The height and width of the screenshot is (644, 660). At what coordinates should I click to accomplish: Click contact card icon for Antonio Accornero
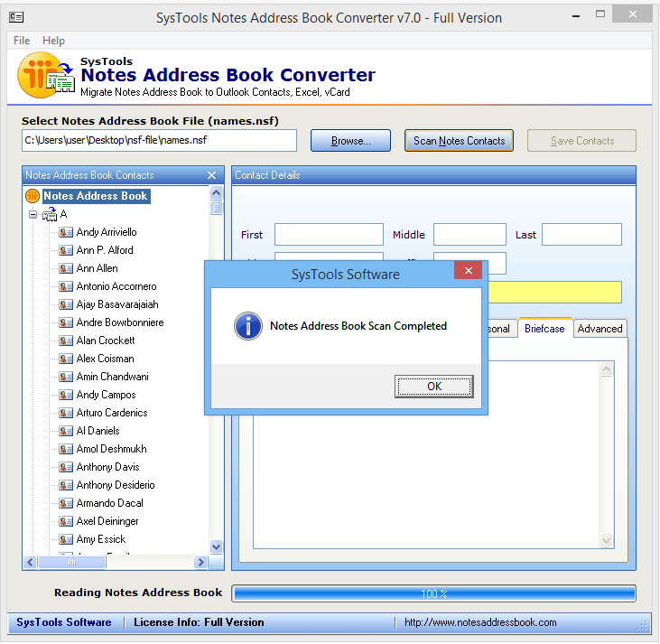(x=66, y=286)
